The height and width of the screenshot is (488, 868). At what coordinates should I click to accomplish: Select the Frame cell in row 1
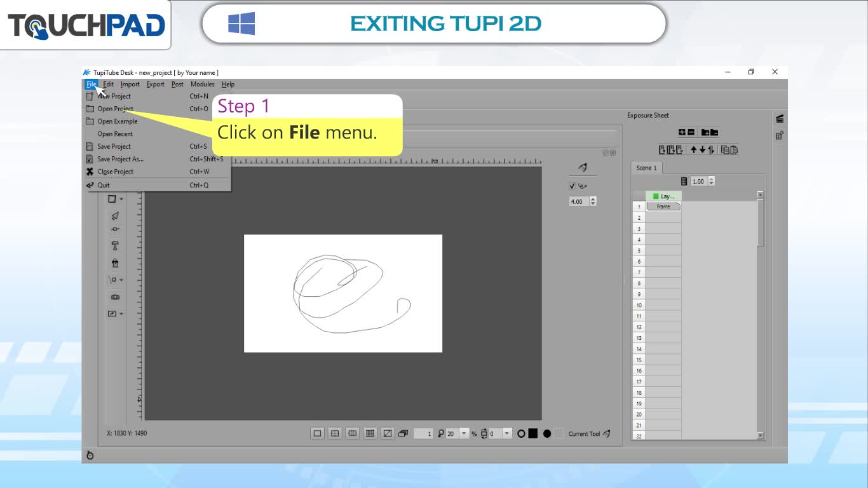coord(663,207)
